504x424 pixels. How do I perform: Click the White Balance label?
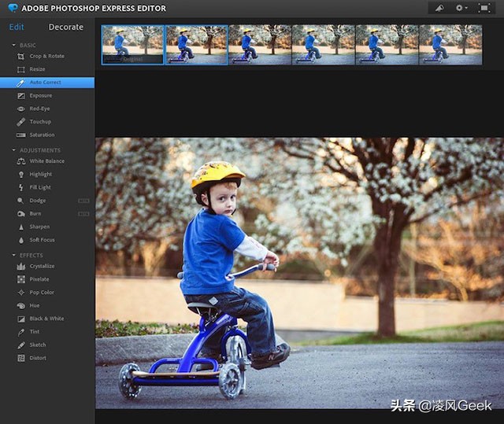coord(47,161)
